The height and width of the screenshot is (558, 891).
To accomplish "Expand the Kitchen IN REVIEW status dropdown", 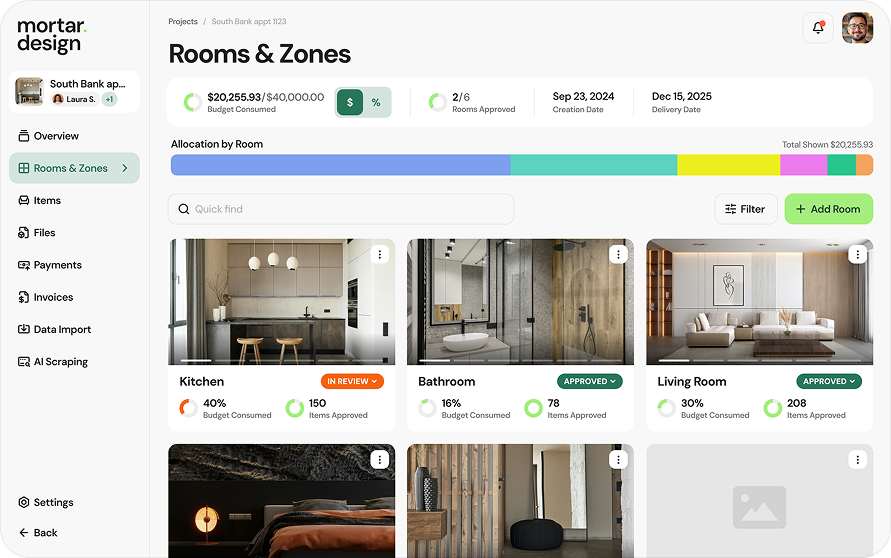I will point(352,381).
